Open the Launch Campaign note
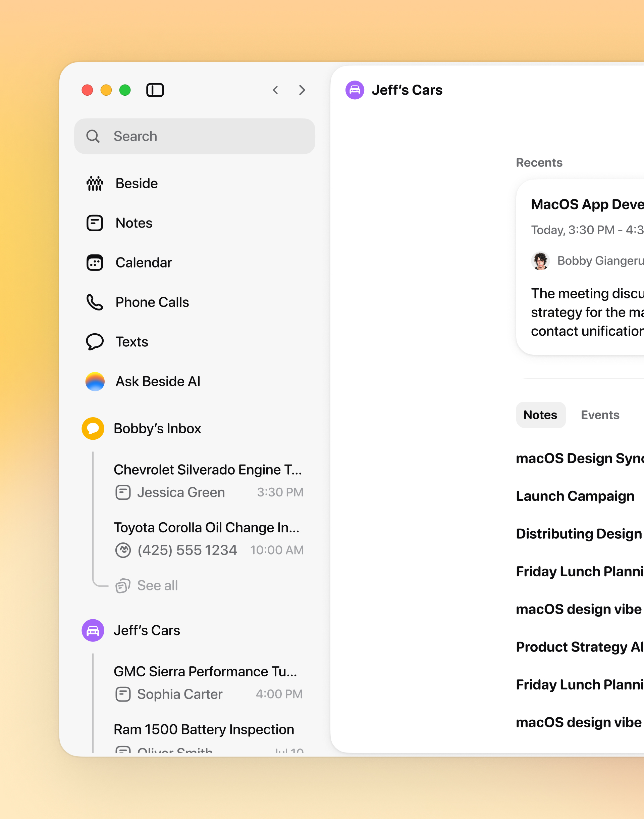The width and height of the screenshot is (644, 819). 575,496
